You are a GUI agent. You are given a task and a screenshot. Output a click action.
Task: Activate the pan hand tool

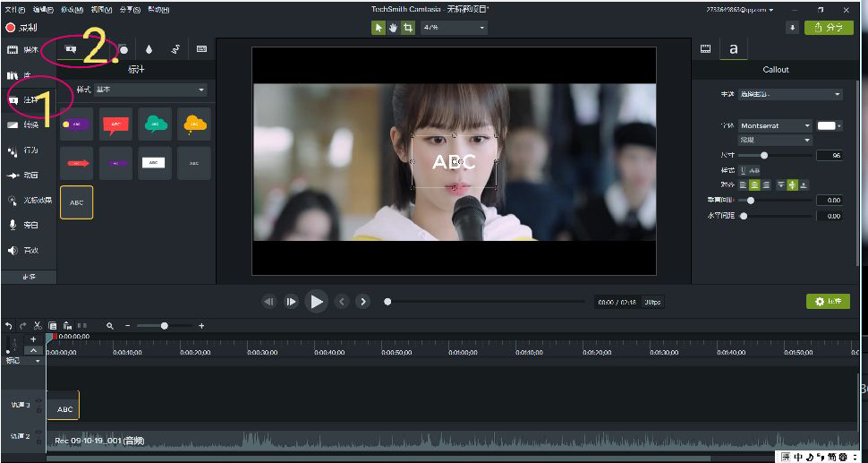tap(393, 28)
